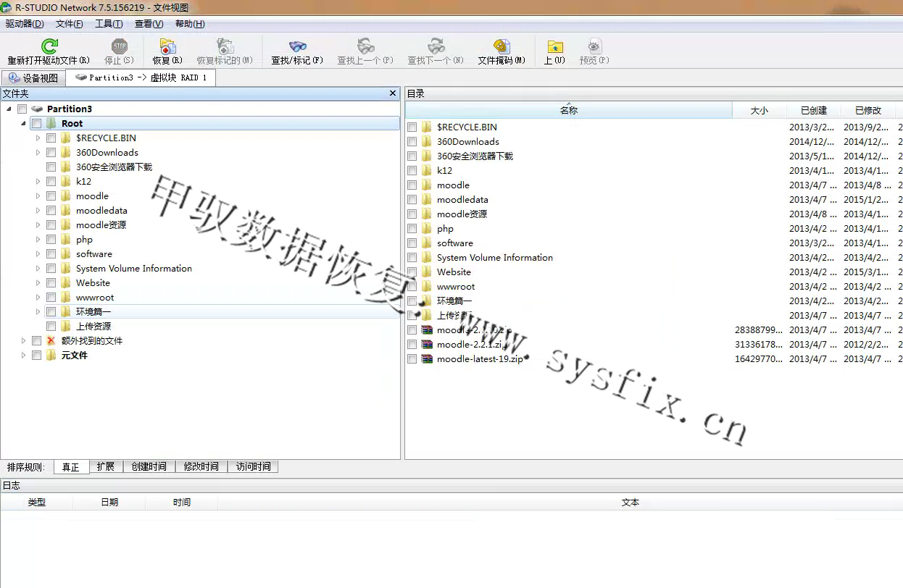Select 360安全浏览器下载 in directory list
The image size is (903, 588).
point(475,156)
